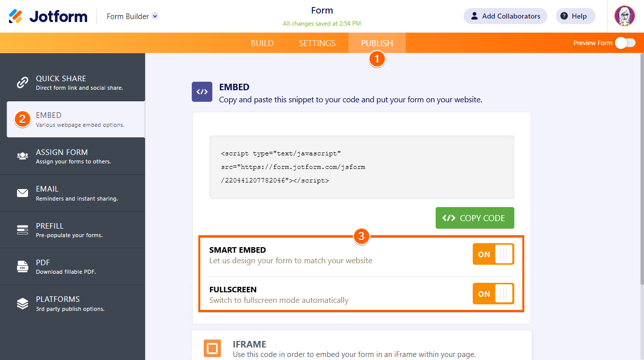Click the Form title text
Image resolution: width=644 pixels, height=360 pixels.
(x=322, y=11)
